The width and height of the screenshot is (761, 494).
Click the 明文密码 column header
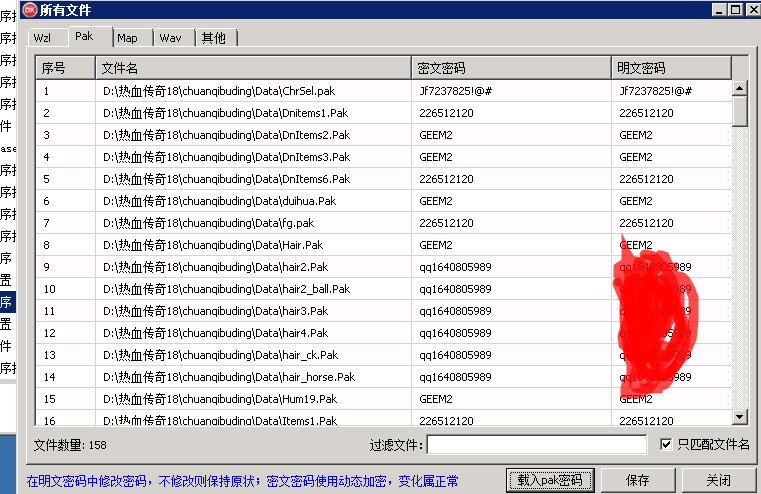pyautogui.click(x=671, y=68)
